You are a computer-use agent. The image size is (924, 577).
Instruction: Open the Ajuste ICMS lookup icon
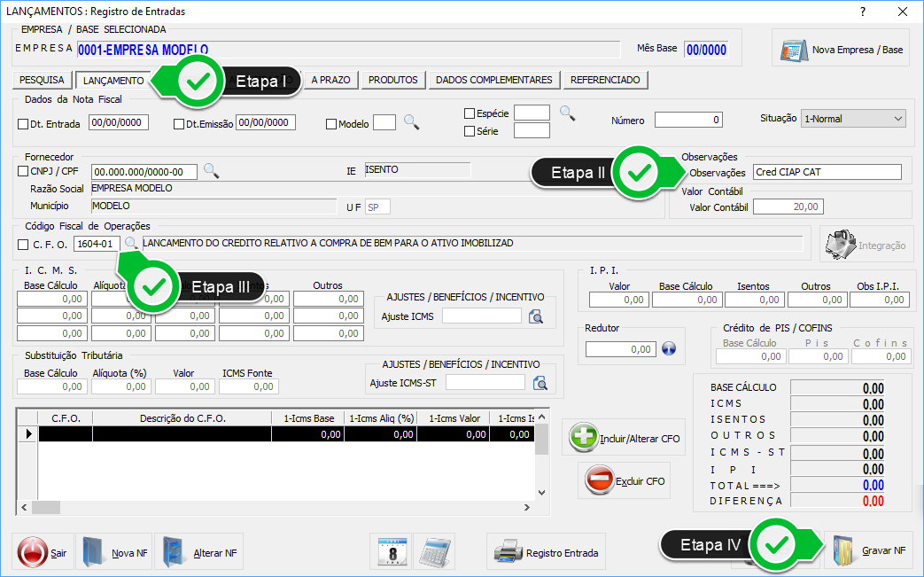pos(536,316)
